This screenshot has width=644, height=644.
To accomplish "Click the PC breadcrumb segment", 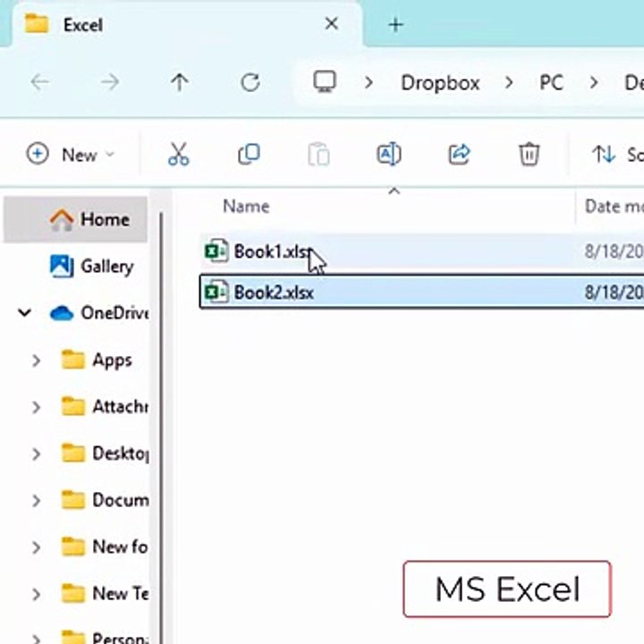I will (551, 83).
